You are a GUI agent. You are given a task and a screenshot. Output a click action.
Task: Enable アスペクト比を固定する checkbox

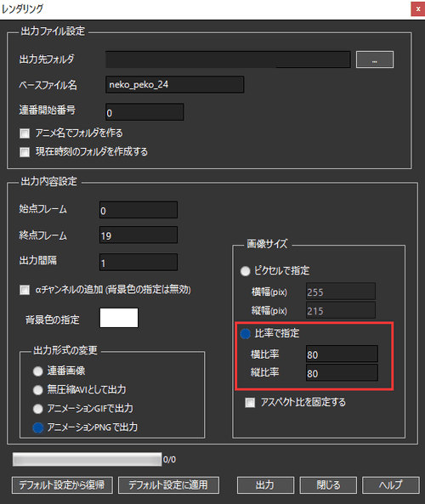click(250, 402)
